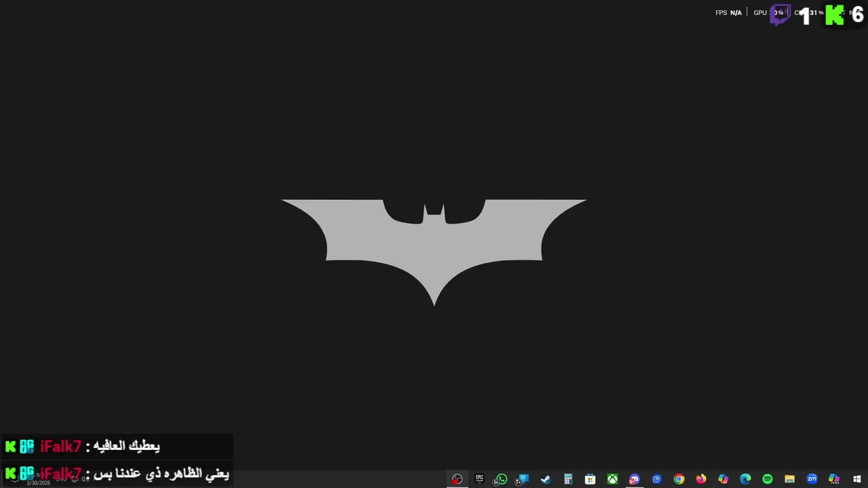The height and width of the screenshot is (488, 868).
Task: Click the taskbar date 3/30/2026
Action: [x=38, y=483]
